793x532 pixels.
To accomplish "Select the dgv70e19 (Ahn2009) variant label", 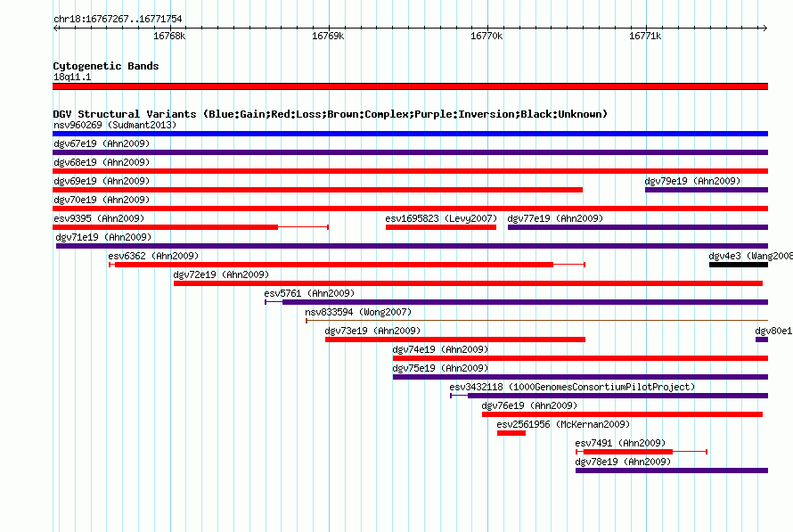I will pos(102,200).
